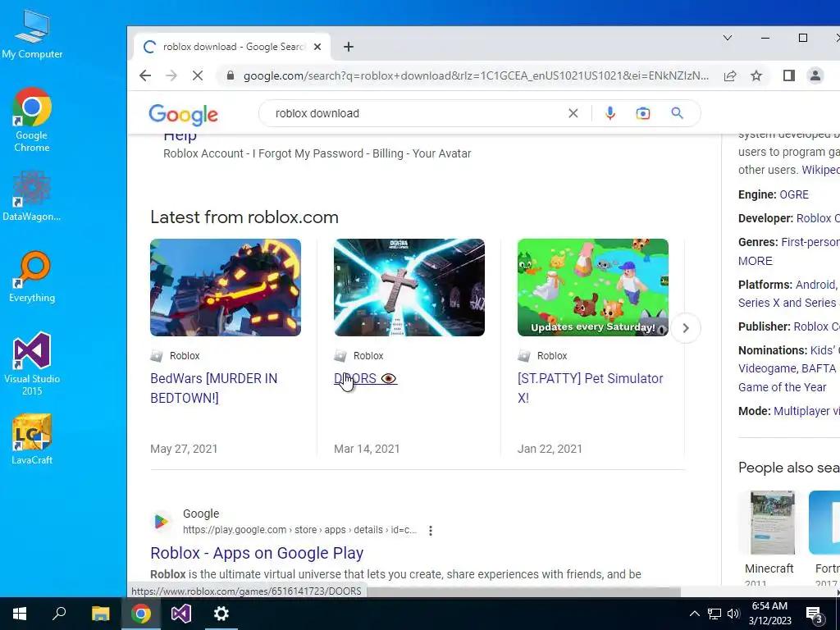Image resolution: width=840 pixels, height=630 pixels.
Task: Open Chrome profile avatar icon
Action: click(x=815, y=75)
